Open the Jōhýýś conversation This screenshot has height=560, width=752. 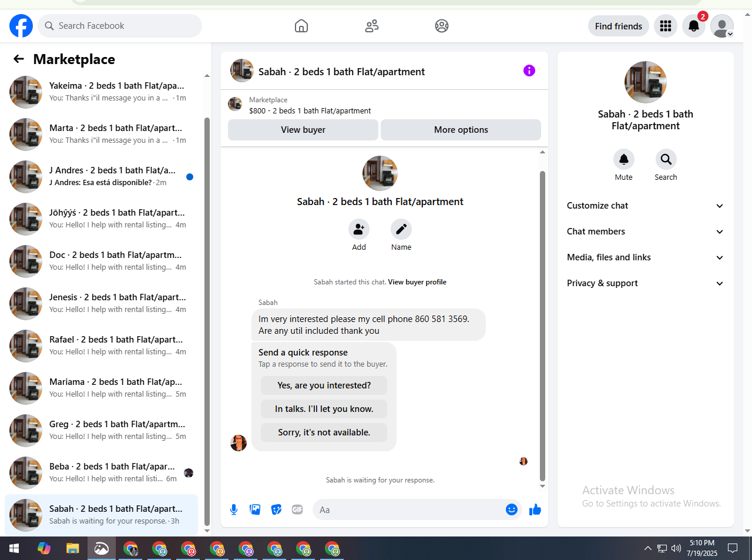tap(101, 219)
